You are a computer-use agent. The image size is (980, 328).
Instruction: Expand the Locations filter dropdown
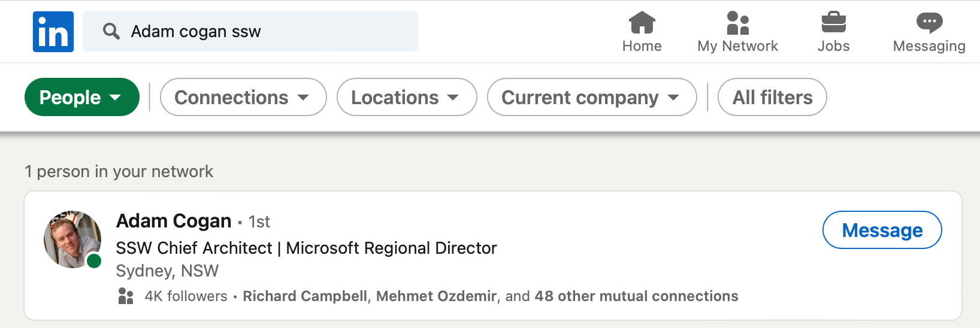(x=406, y=97)
